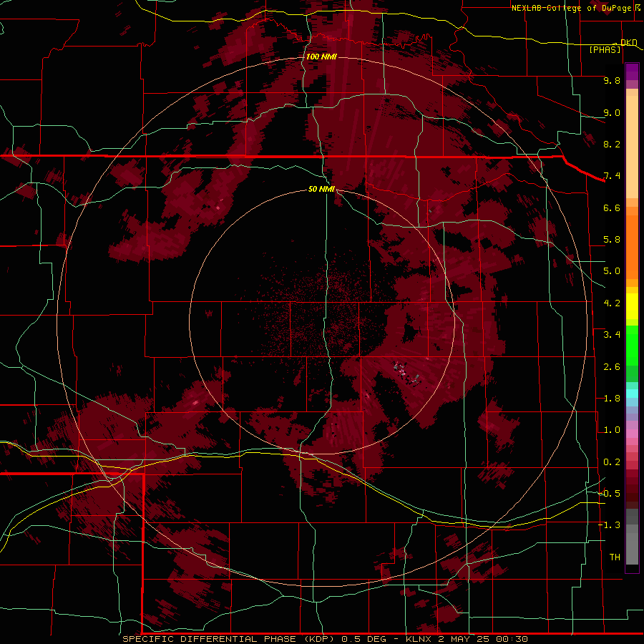Click the -1.3 scale value
The width and height of the screenshot is (644, 644).
pos(609,525)
